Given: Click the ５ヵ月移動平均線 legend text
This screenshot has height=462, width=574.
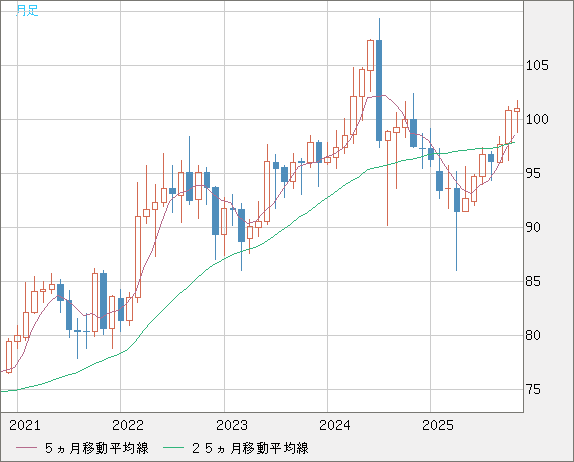Looking at the screenshot, I should (97, 448).
